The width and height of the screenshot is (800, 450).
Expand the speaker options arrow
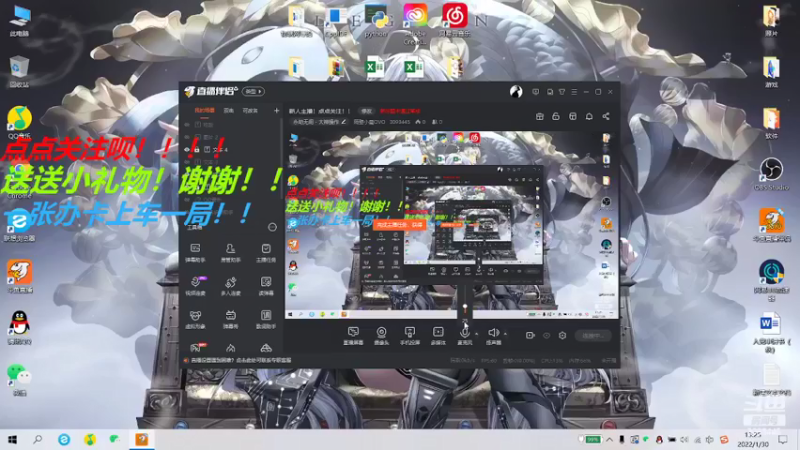click(505, 334)
